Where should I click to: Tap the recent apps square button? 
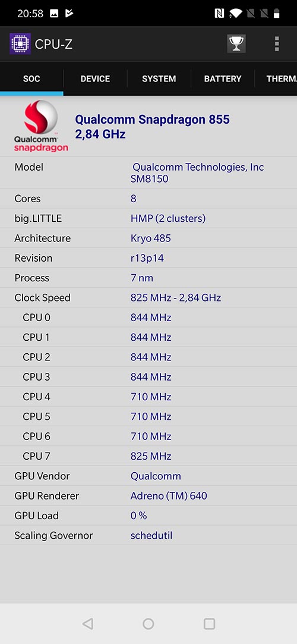click(209, 624)
